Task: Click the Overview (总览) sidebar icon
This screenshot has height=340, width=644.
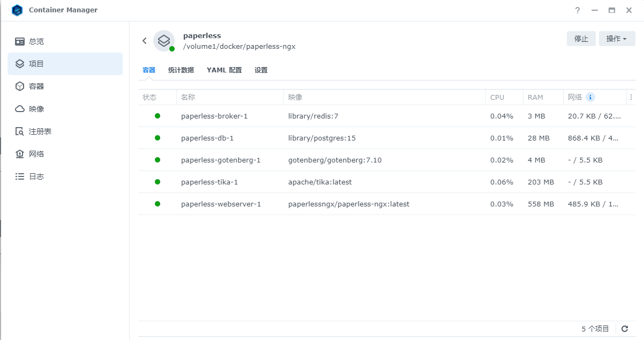Action: tap(20, 41)
